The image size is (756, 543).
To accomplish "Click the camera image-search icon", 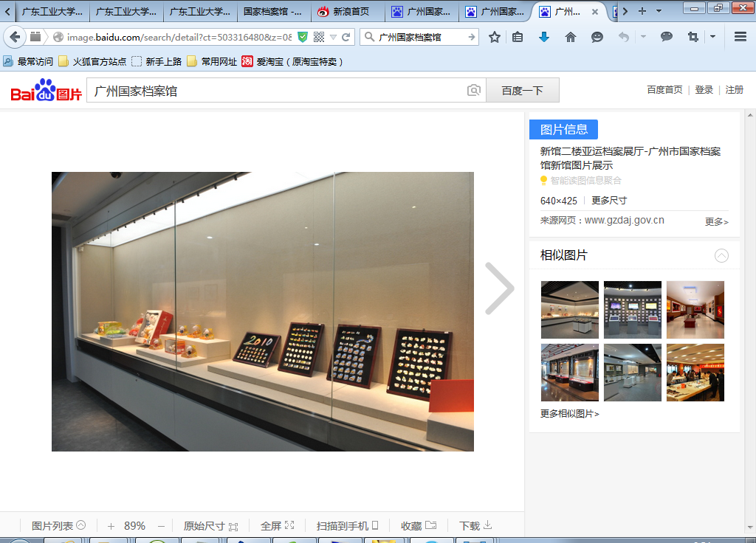I will point(474,91).
